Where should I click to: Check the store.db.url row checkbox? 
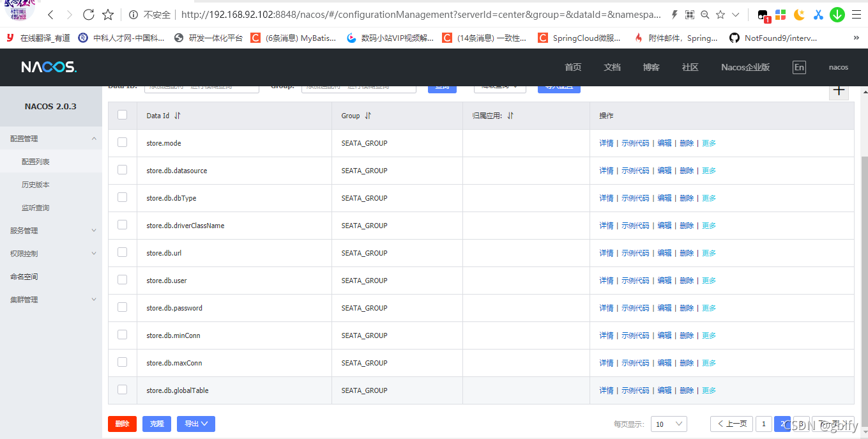pyautogui.click(x=123, y=252)
